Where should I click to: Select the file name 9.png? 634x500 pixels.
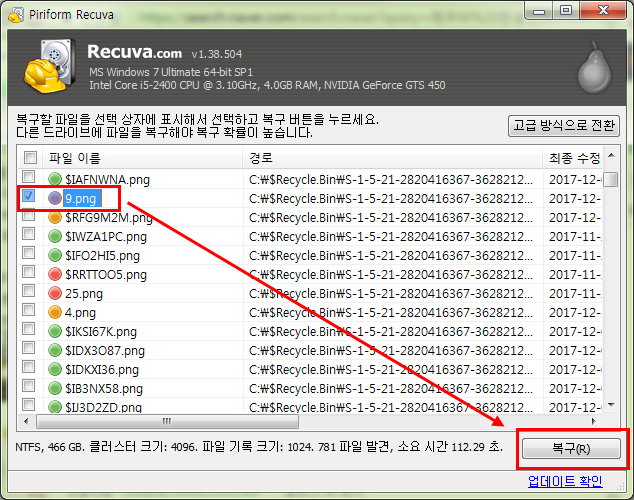81,198
